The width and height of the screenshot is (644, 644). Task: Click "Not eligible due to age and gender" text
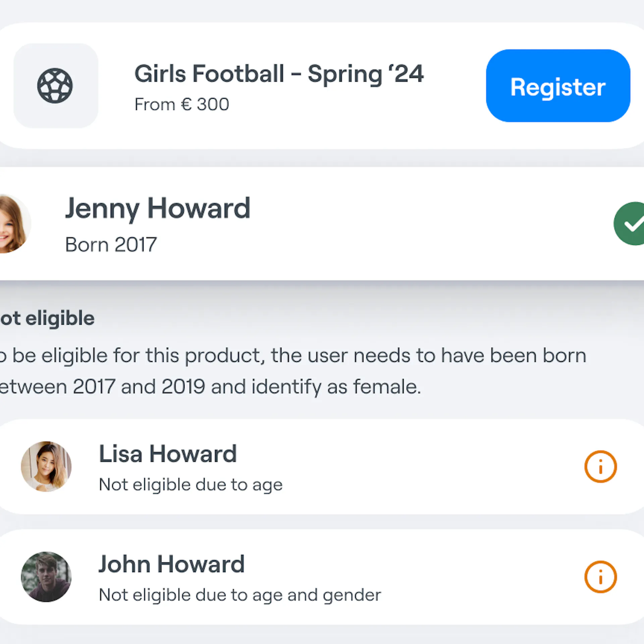240,595
